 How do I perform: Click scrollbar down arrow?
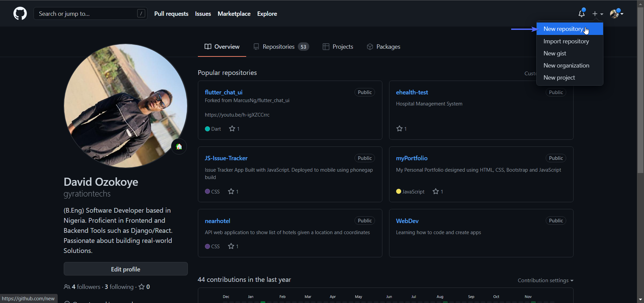tap(640, 299)
